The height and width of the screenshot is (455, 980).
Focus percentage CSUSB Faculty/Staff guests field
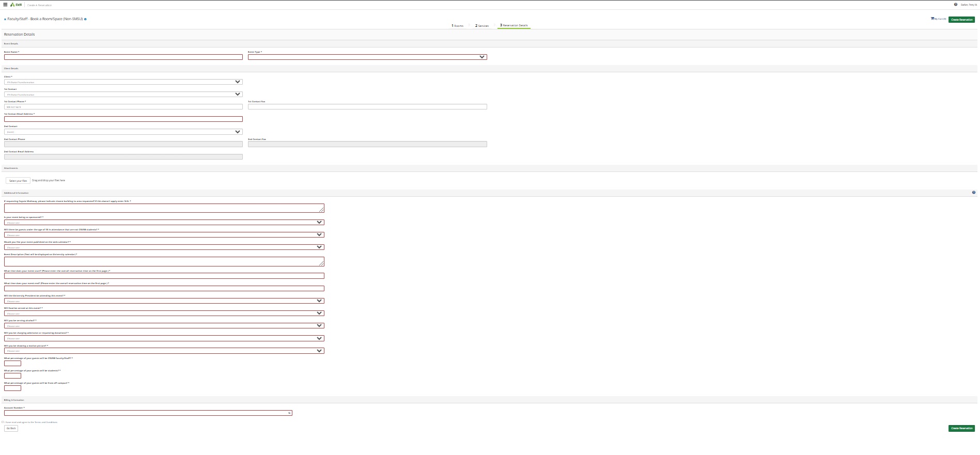[12, 363]
